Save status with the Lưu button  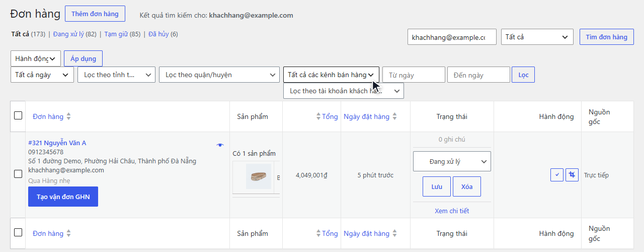pos(437,186)
